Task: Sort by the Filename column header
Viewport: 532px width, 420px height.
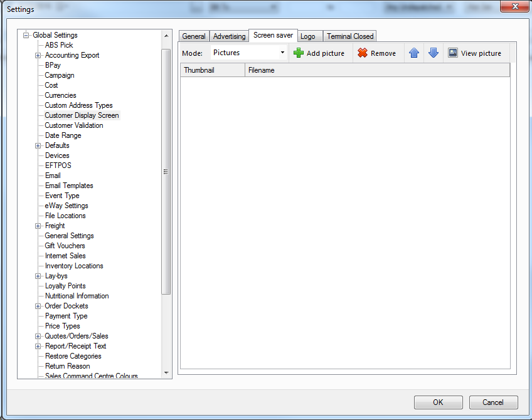Action: [376, 70]
